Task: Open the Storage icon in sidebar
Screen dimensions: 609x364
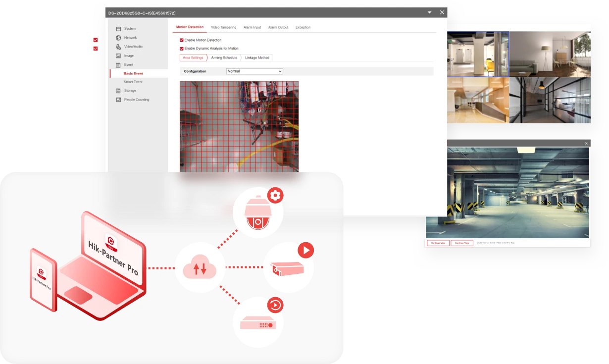Action: pyautogui.click(x=118, y=91)
